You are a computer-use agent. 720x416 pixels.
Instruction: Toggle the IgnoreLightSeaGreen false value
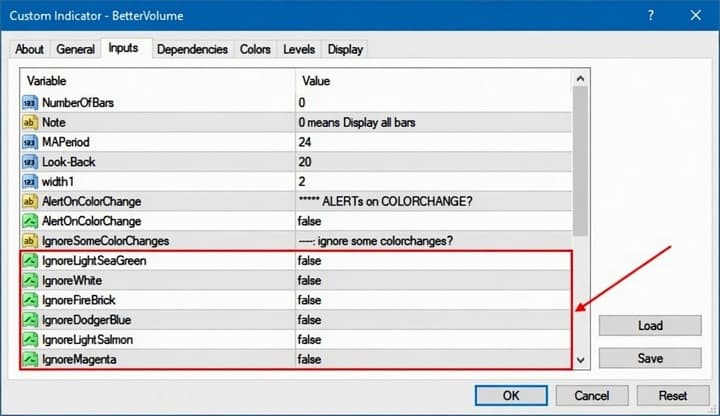click(309, 260)
